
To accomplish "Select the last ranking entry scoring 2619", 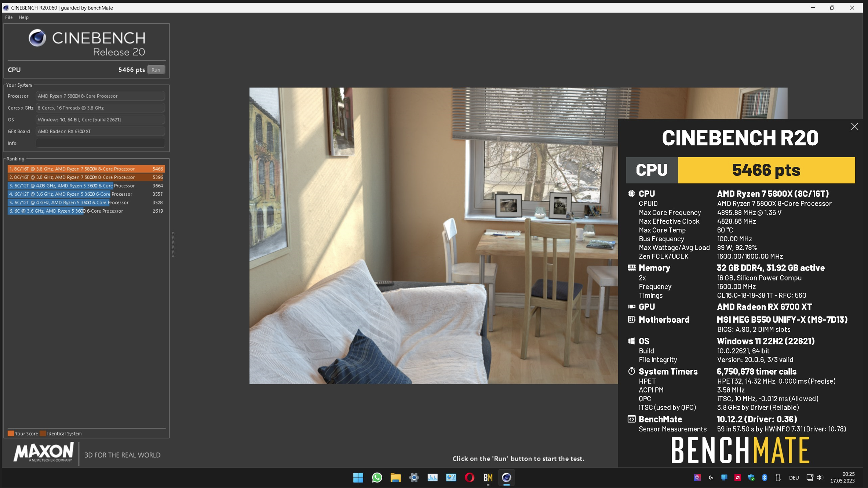I will (x=86, y=211).
